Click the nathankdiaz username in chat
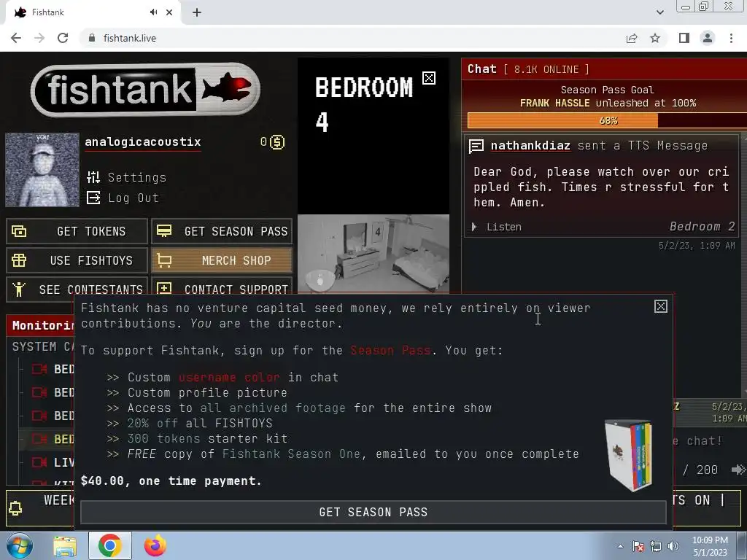Screen dimensions: 747x560 pyautogui.click(x=530, y=146)
